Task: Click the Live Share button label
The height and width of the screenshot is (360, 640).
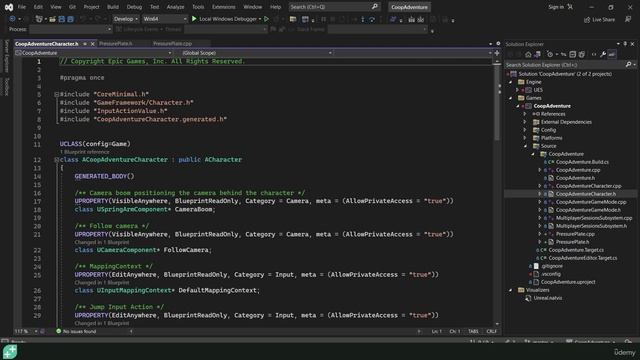Action: [x=603, y=20]
